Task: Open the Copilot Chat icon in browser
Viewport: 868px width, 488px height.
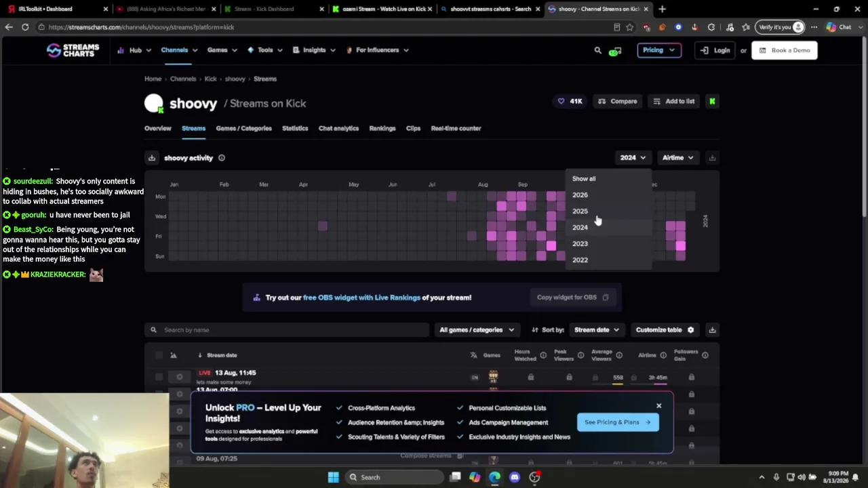Action: (x=838, y=27)
